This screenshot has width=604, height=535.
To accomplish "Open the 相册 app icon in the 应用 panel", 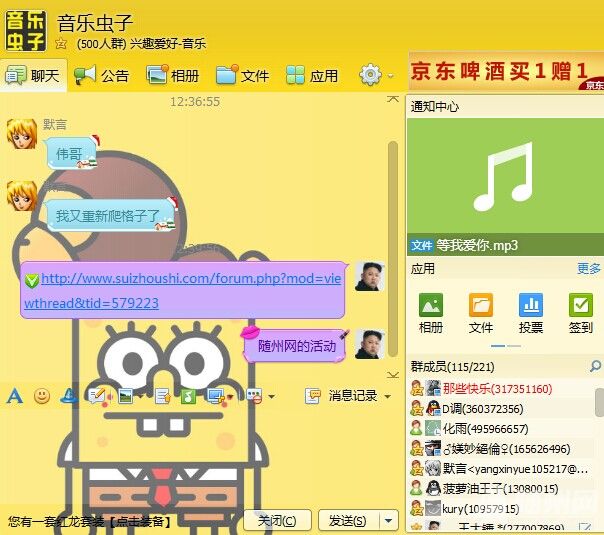I will tap(431, 305).
